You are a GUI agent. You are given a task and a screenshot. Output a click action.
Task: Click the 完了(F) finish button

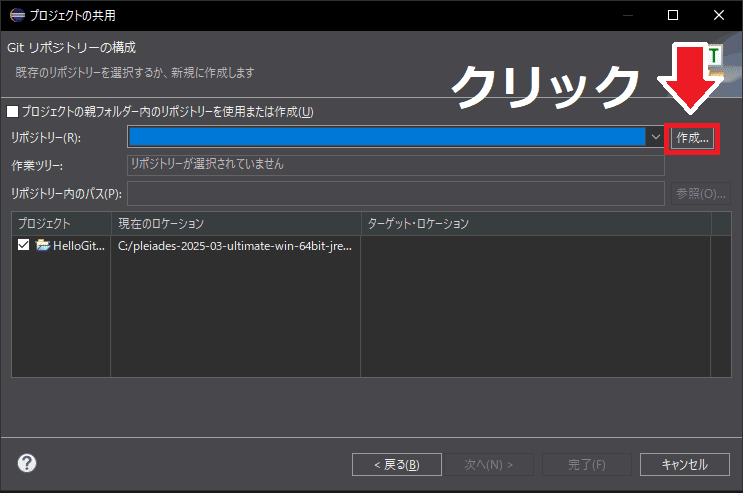(x=586, y=464)
